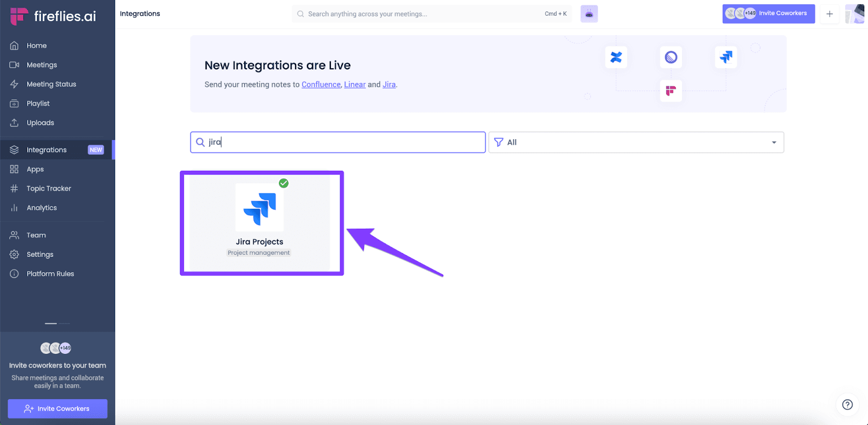Click top-right Invite Coworkers button
This screenshot has height=425, width=868.
click(x=769, y=14)
